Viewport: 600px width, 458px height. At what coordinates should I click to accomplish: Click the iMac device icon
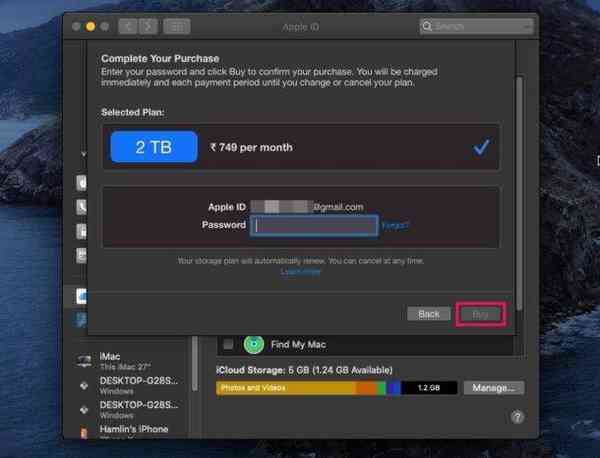pos(84,360)
